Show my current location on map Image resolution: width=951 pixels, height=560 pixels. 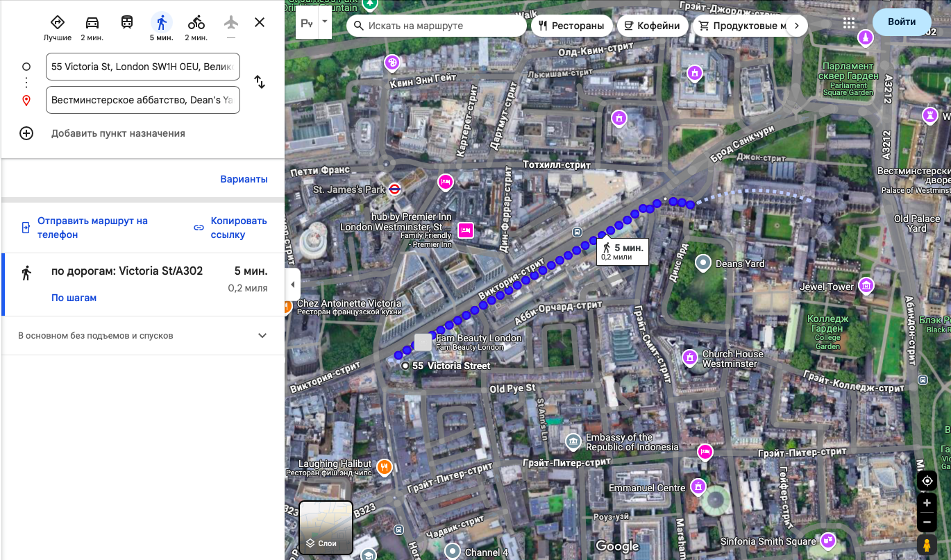(927, 480)
